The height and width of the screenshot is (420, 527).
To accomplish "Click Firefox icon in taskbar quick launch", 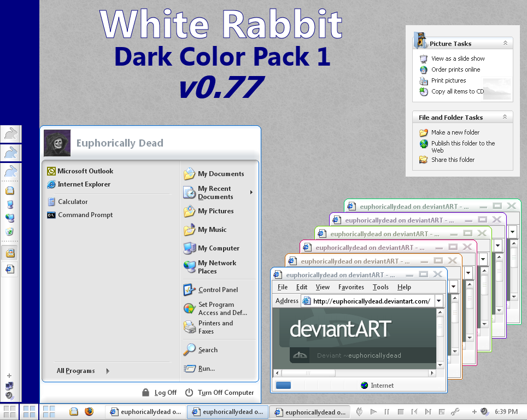I will pyautogui.click(x=89, y=411).
